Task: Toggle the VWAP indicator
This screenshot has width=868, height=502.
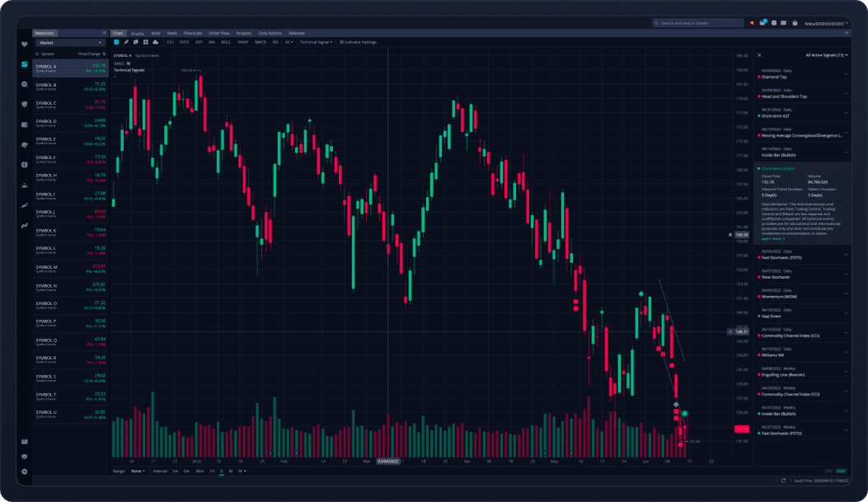Action: point(242,41)
